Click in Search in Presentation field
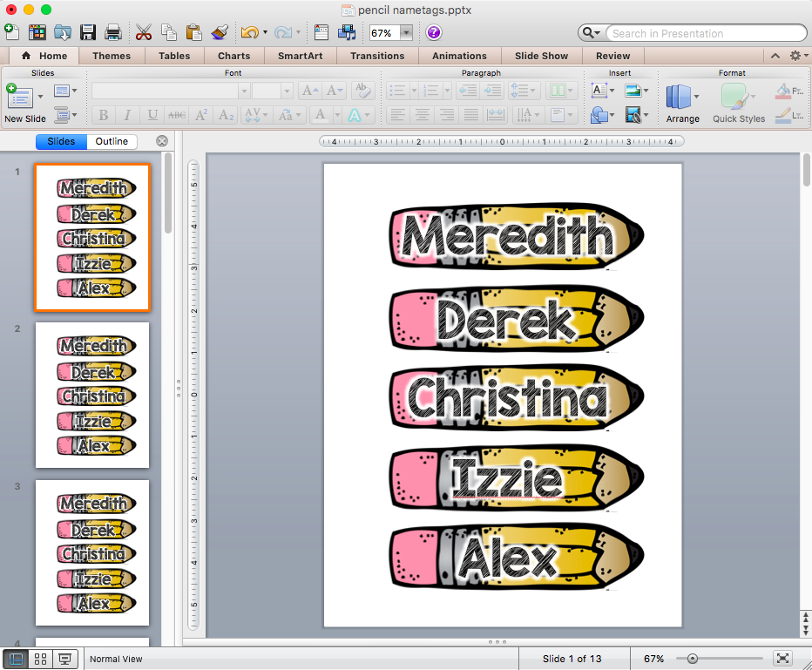 706,33
